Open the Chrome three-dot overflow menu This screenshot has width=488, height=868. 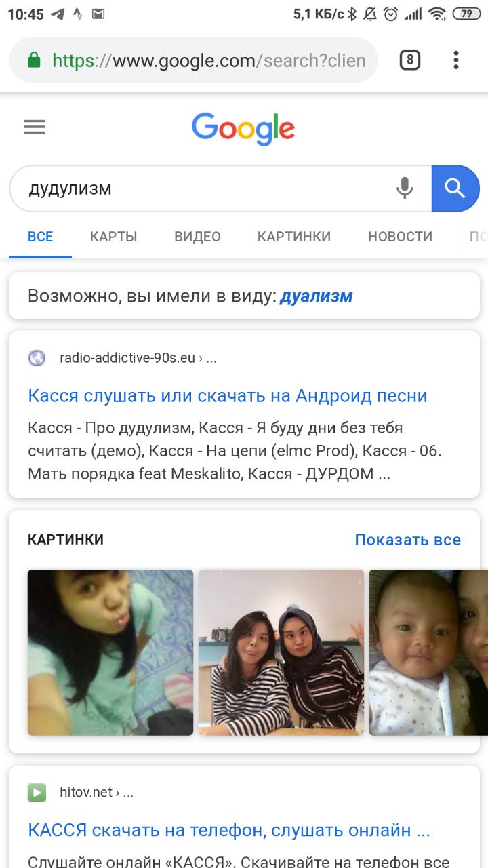(x=456, y=60)
